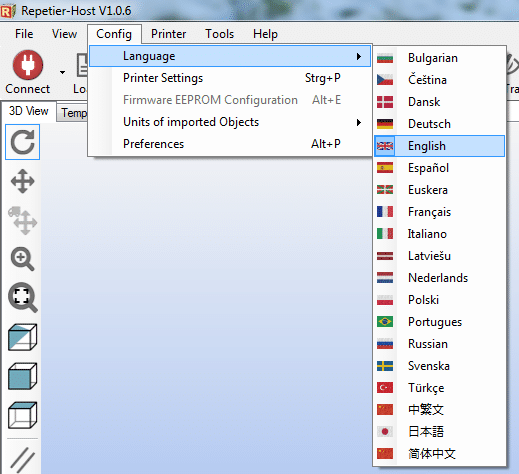The image size is (519, 474).
Task: Switch to the 3D View tab
Action: tap(29, 111)
